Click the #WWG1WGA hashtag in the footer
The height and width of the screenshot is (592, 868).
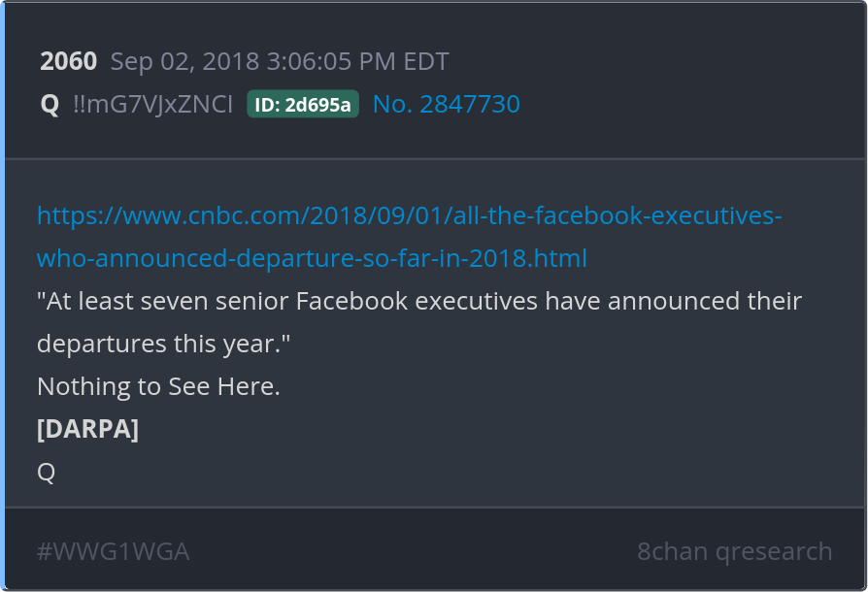113,551
